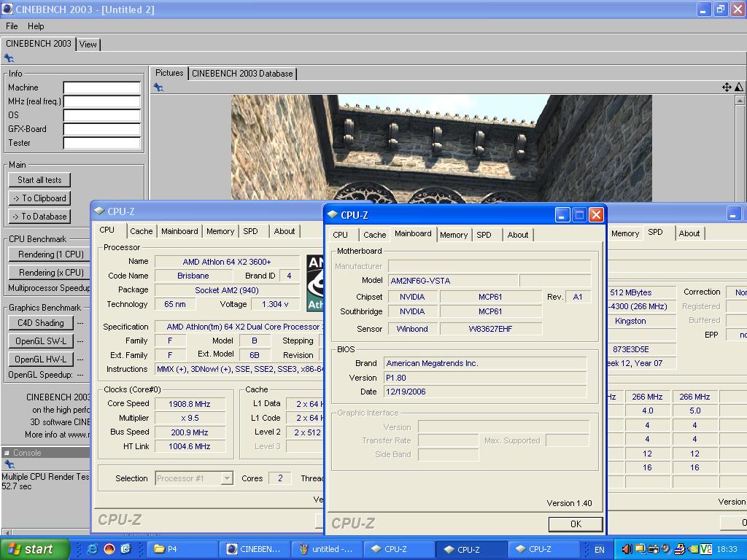The height and width of the screenshot is (560, 747).
Task: Click the pin icon under the Pictures tab
Action: [158, 87]
